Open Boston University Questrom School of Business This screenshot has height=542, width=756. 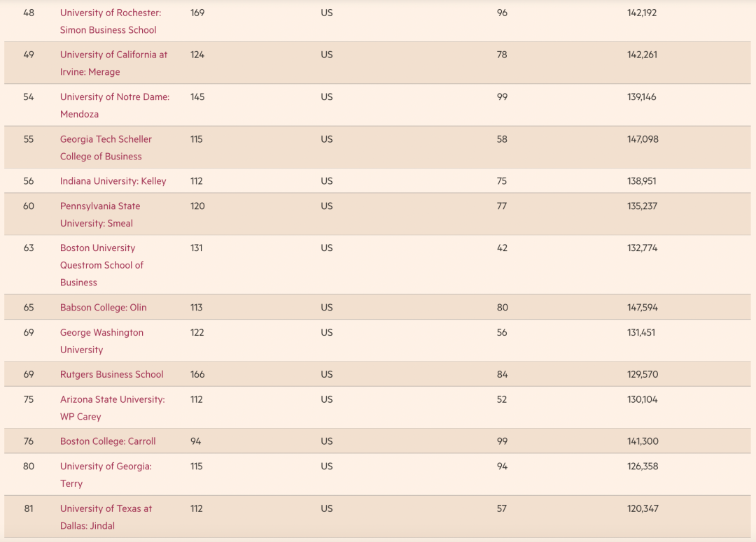pos(97,248)
